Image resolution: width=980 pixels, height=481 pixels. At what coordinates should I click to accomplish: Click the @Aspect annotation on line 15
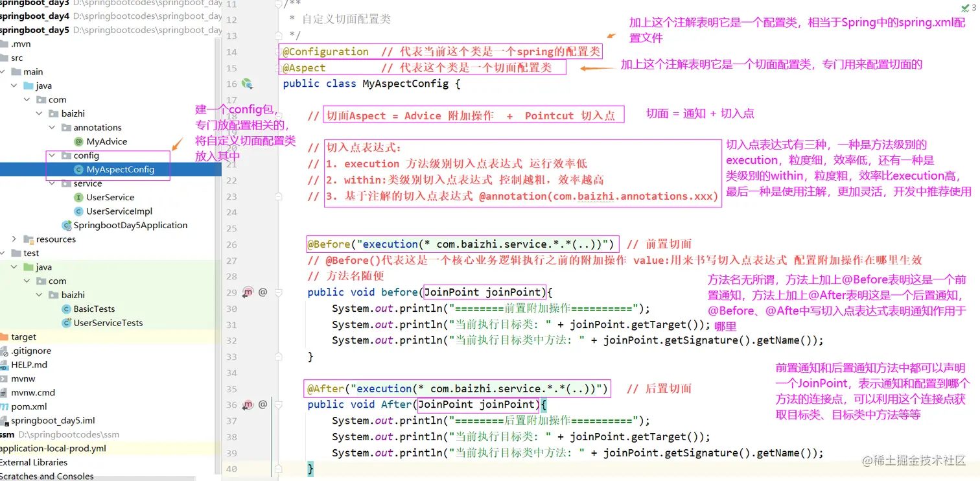tap(304, 68)
